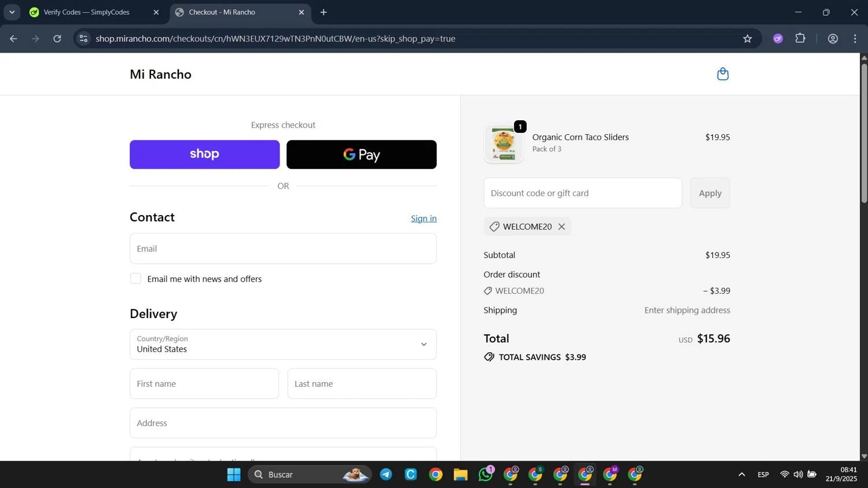
Task: Focus the Email input field
Action: pyautogui.click(x=283, y=249)
